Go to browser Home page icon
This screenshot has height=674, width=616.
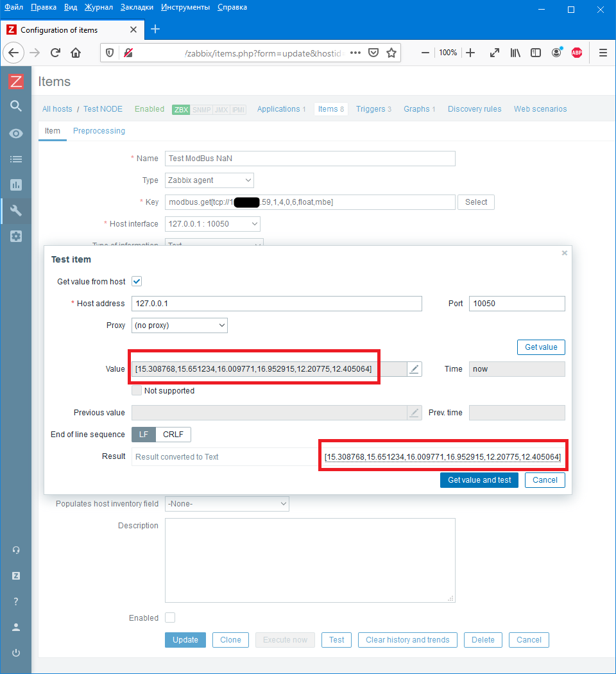[76, 53]
